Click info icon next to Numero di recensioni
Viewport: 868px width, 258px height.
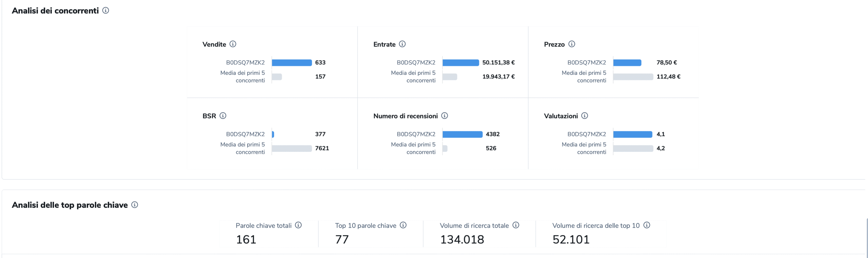point(445,116)
